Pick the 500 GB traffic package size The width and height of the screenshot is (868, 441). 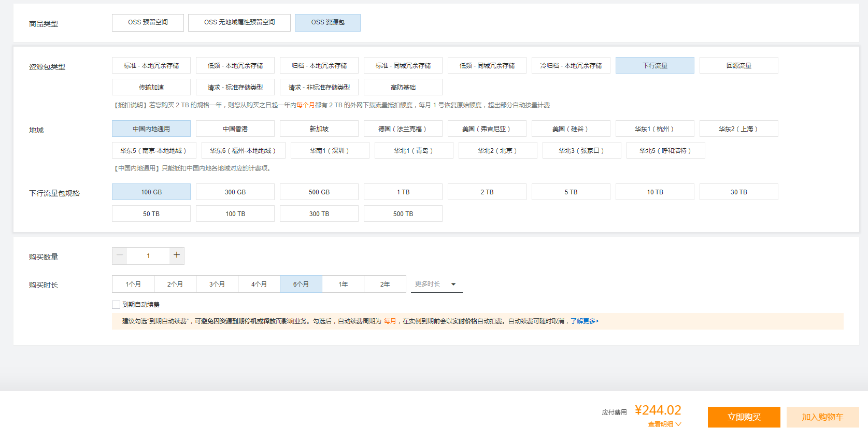pos(319,192)
